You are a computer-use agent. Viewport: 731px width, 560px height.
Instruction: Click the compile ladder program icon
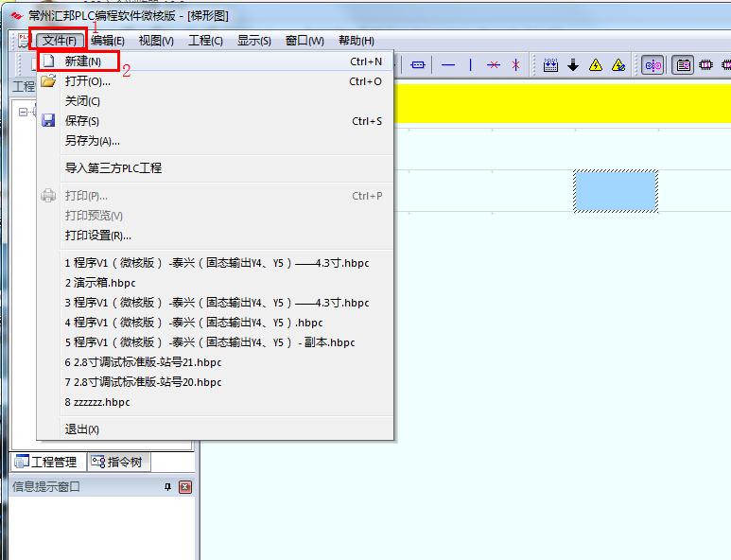(x=550, y=65)
